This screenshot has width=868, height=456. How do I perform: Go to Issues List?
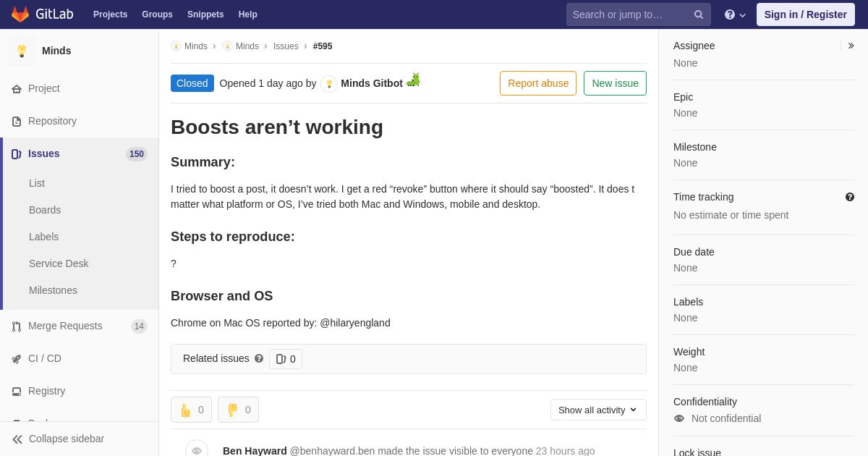tap(37, 183)
